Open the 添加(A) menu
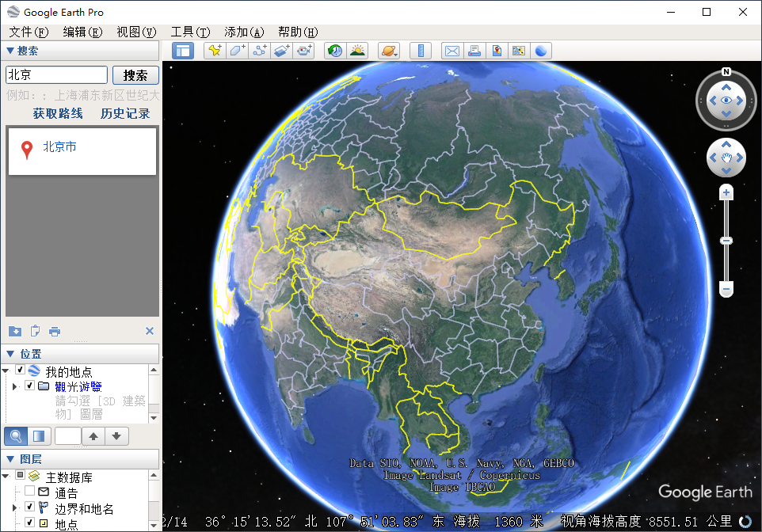 (245, 32)
